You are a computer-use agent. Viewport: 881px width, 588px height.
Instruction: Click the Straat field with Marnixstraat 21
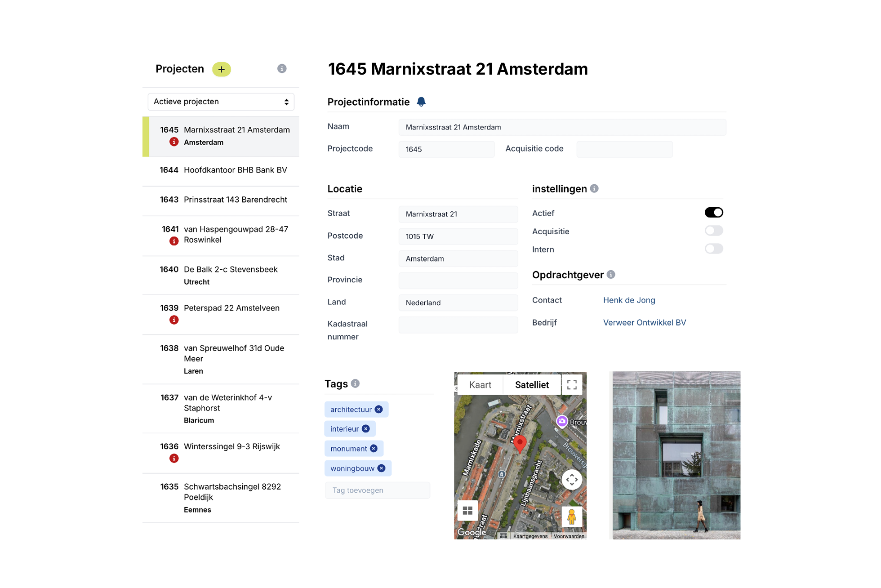[x=458, y=214]
